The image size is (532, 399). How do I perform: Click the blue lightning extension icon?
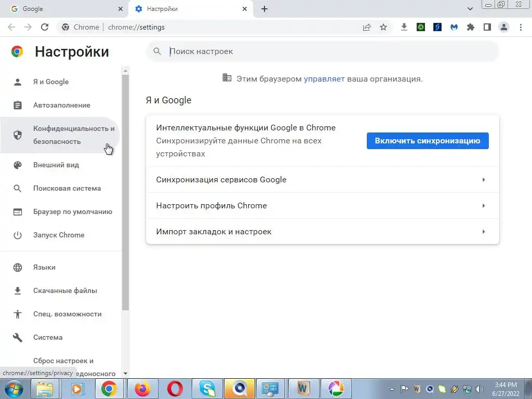click(437, 27)
